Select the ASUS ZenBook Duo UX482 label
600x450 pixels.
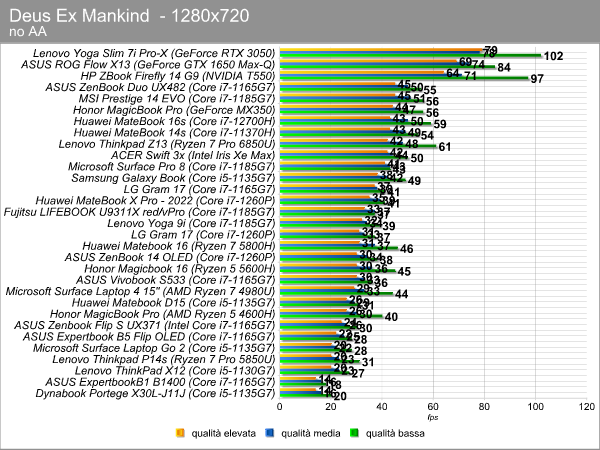(160, 87)
